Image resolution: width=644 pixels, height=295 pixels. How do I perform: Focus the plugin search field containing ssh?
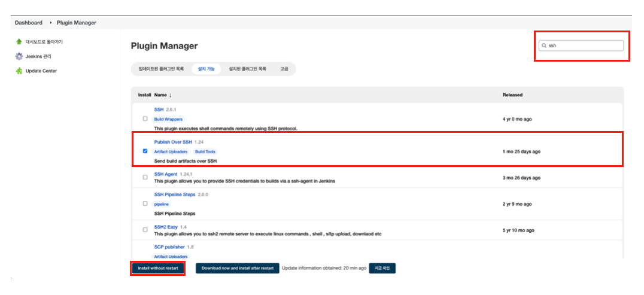click(x=581, y=45)
